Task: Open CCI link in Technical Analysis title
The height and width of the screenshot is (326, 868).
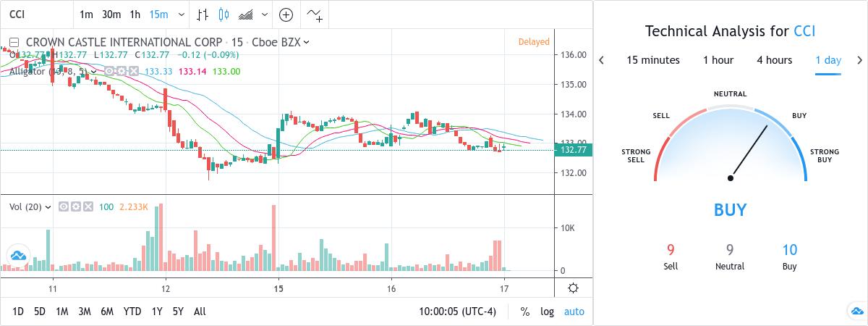Action: click(x=805, y=31)
